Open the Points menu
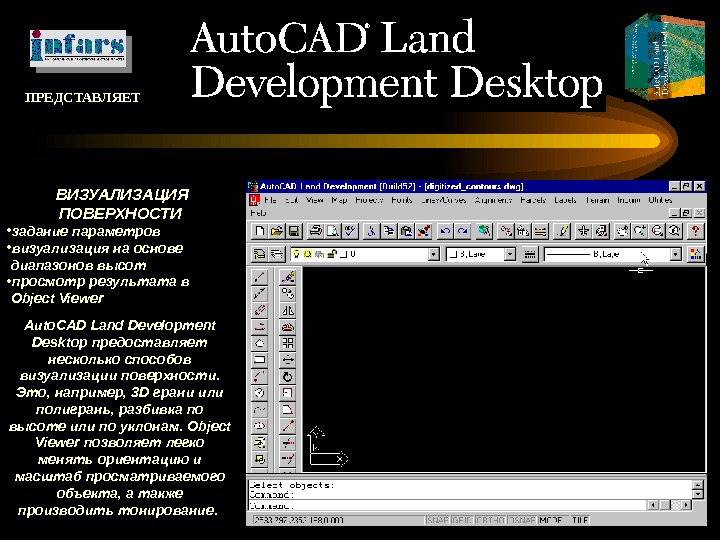The width and height of the screenshot is (720, 540). pos(402,200)
